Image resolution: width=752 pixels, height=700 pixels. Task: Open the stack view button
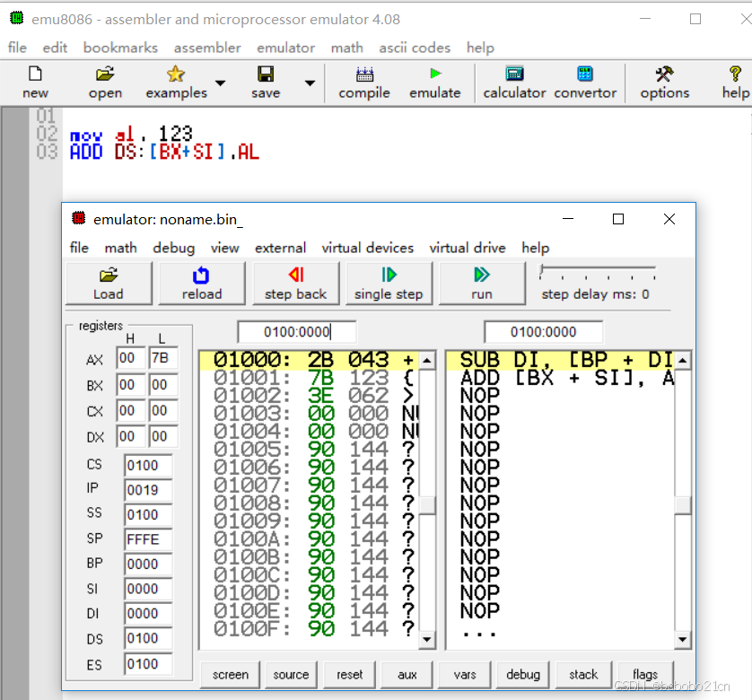583,675
